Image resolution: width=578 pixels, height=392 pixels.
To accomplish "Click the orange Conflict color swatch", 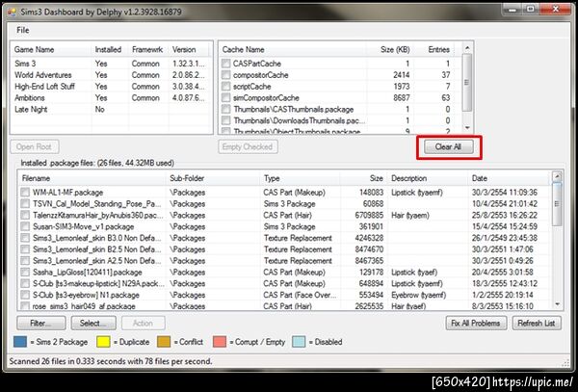I will click(x=164, y=342).
